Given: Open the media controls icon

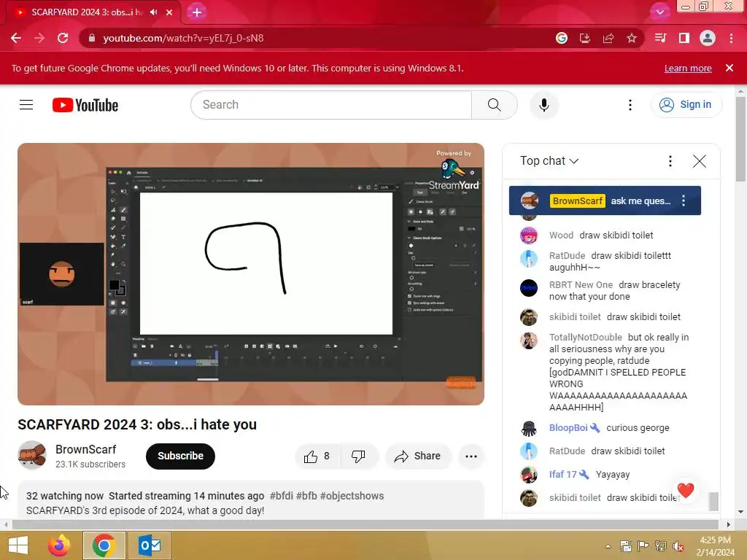Looking at the screenshot, I should 661,38.
